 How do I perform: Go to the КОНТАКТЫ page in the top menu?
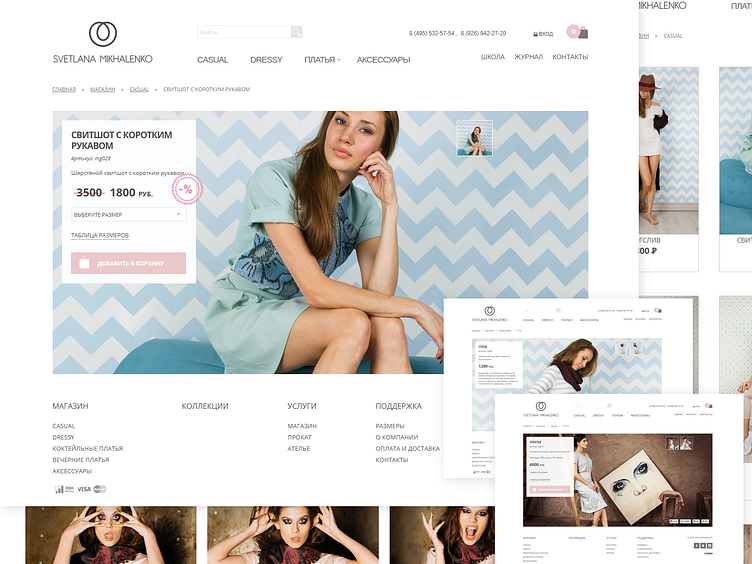tap(570, 57)
